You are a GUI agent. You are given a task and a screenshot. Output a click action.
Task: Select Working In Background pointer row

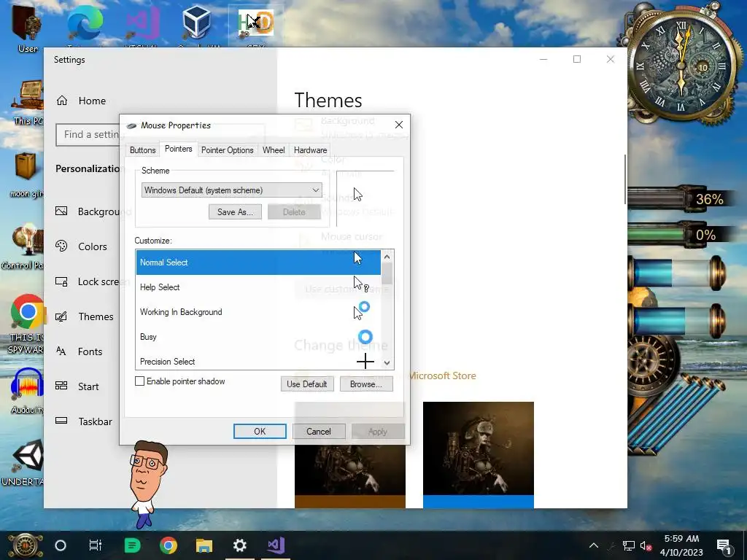(x=258, y=312)
